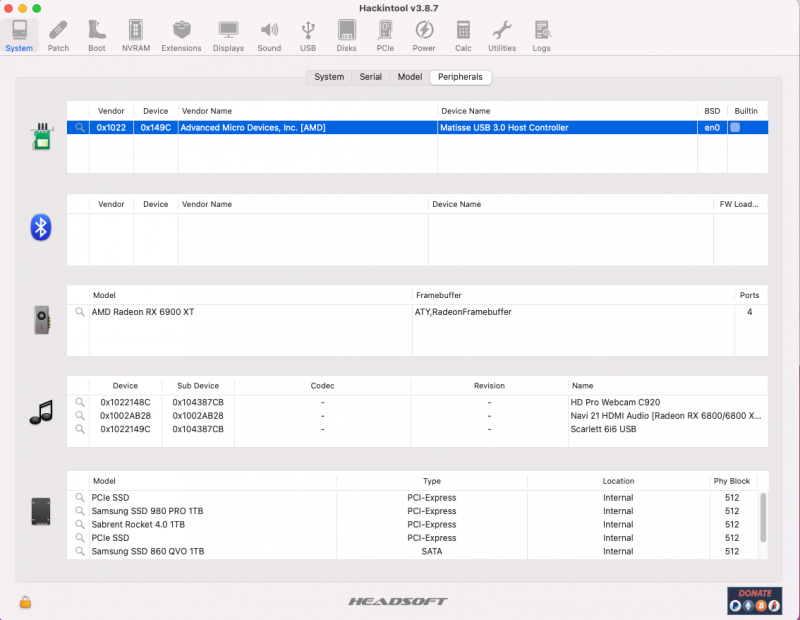Toggle the Builtin checkbox for en0
Screen dimensions: 800x620
[x=735, y=128]
